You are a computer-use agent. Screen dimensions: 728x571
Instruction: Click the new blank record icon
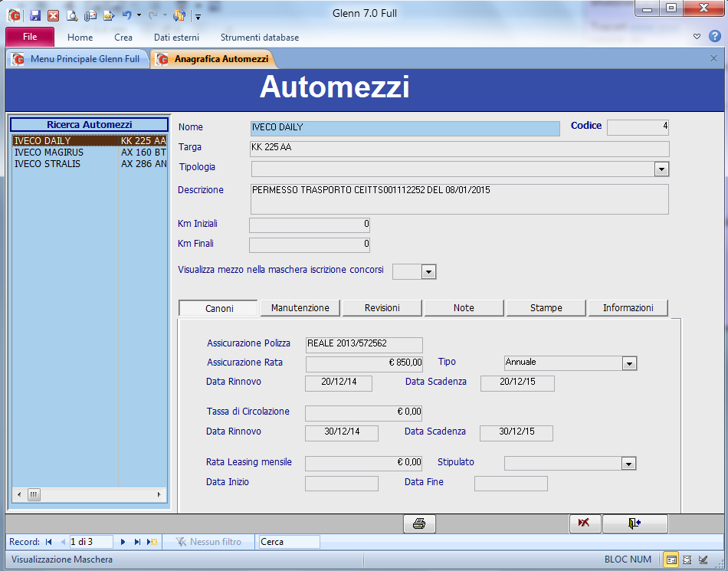152,542
